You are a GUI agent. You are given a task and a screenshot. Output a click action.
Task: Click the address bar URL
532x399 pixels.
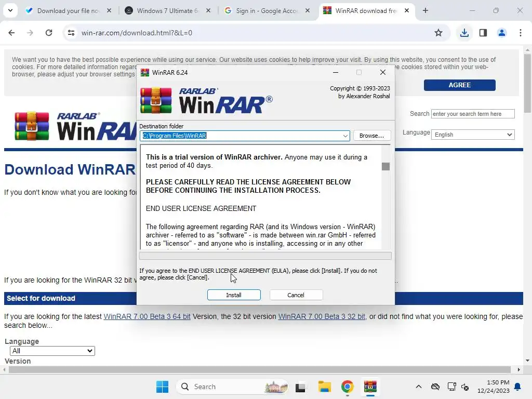(137, 33)
